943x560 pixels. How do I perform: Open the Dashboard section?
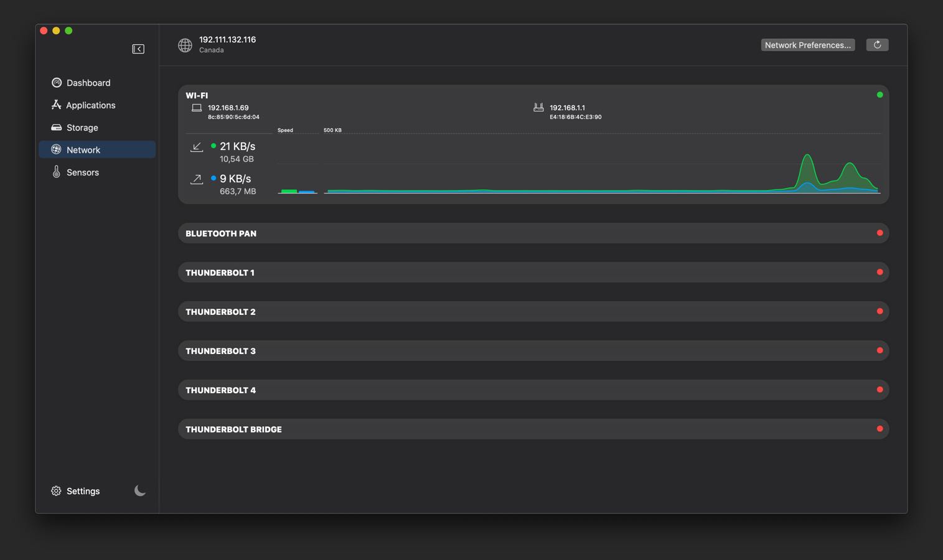tap(97, 83)
